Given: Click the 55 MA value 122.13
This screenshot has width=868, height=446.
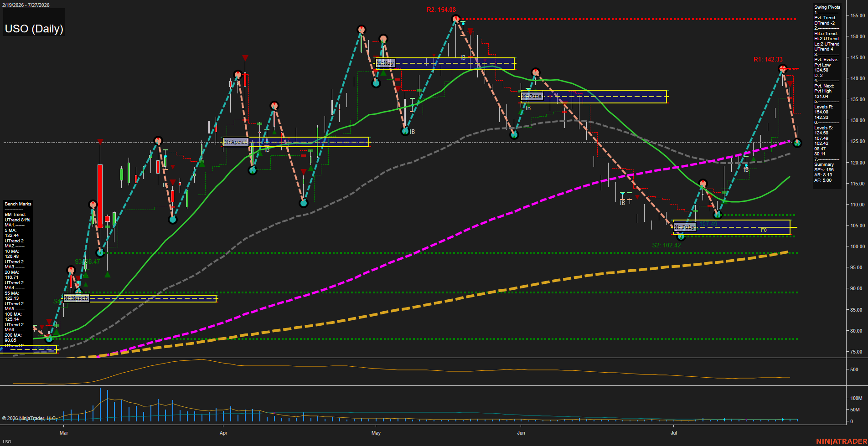Looking at the screenshot, I should point(11,298).
